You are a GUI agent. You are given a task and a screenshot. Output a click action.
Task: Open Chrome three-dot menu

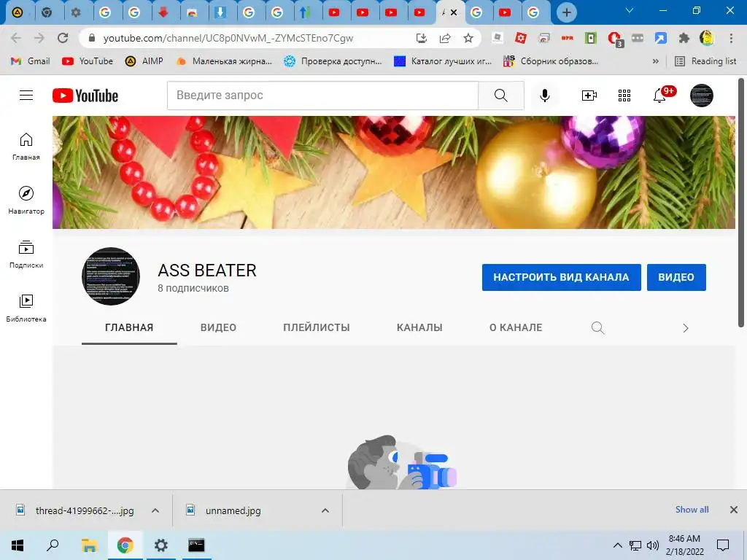tap(731, 38)
